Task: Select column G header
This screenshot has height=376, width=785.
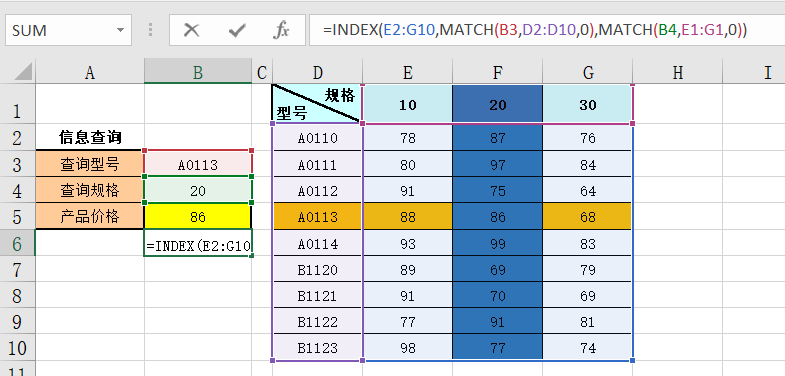Action: coord(588,73)
